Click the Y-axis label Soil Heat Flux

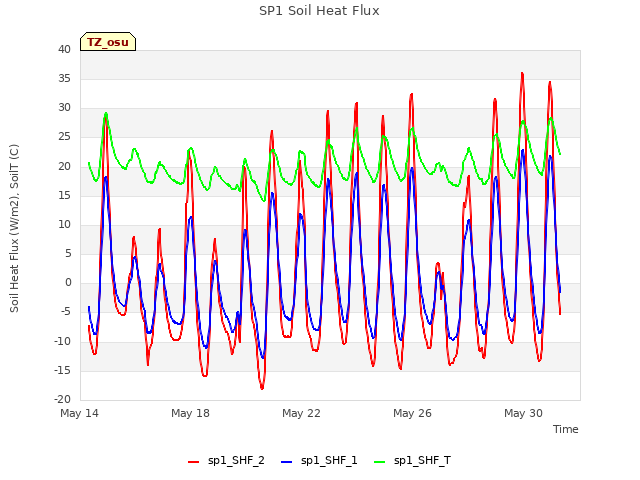[14, 228]
